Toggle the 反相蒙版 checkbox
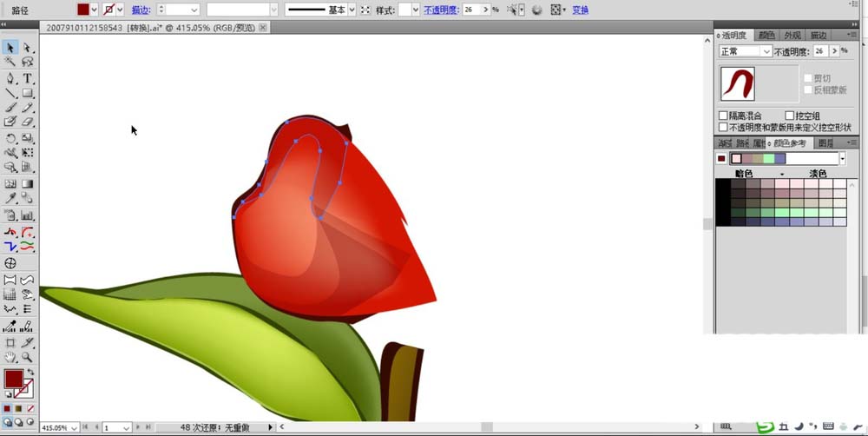 pyautogui.click(x=808, y=89)
